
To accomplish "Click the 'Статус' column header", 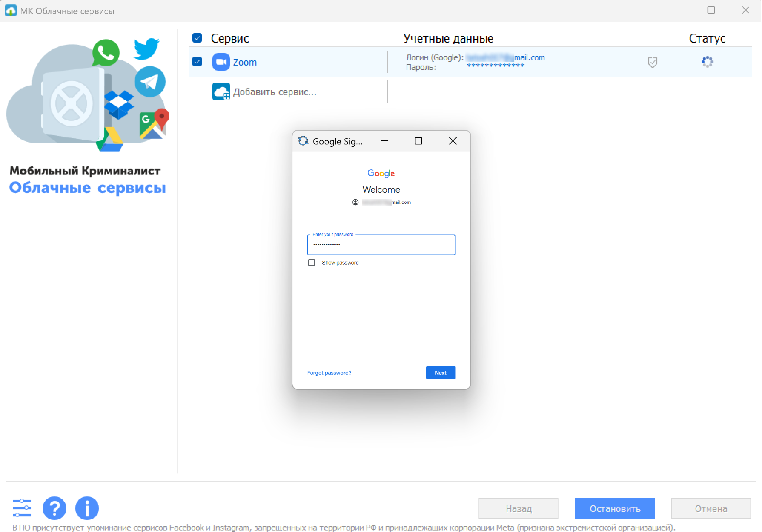I will [707, 39].
